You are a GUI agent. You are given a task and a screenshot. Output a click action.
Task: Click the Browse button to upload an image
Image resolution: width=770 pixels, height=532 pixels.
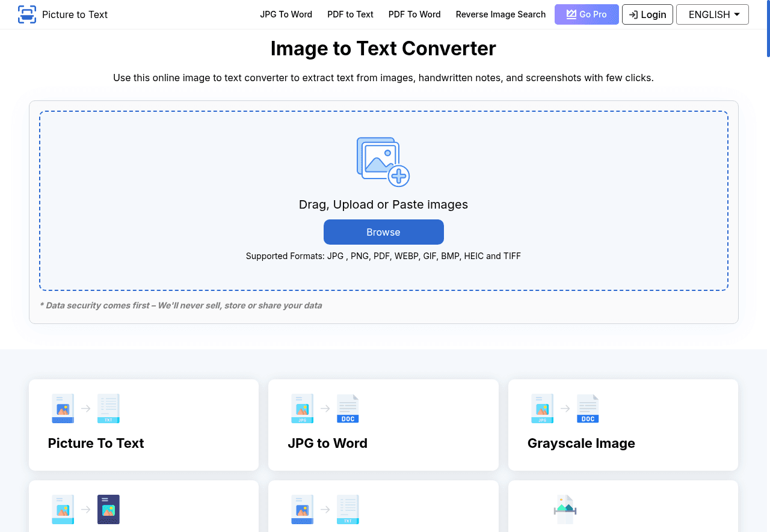click(383, 232)
